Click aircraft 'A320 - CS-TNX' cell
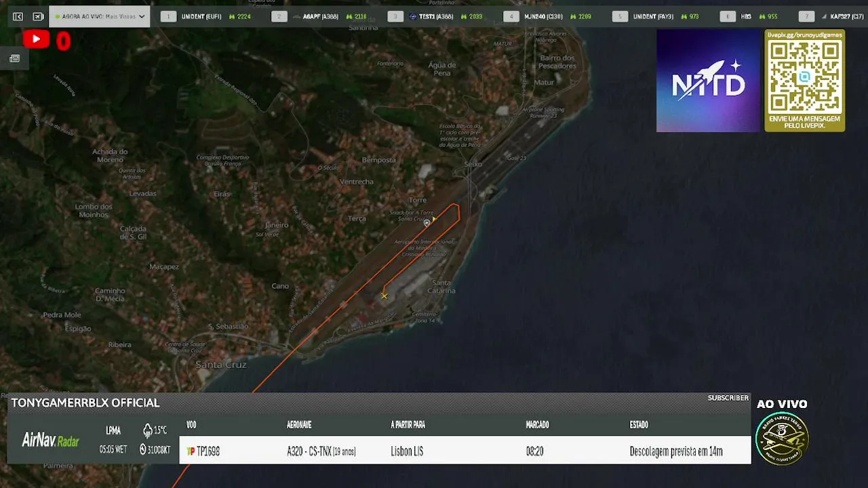868x488 pixels. [x=321, y=451]
